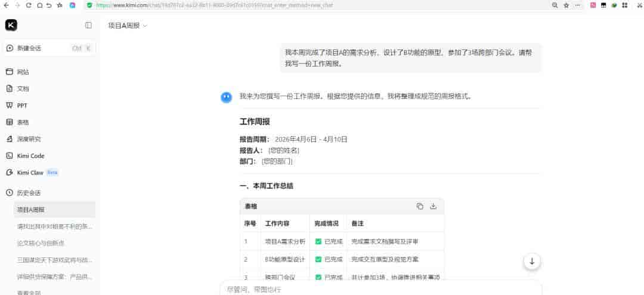Image resolution: width=644 pixels, height=295 pixels.
Task: Click the green checkbox in B功能原型设计 row
Action: pyautogui.click(x=318, y=259)
